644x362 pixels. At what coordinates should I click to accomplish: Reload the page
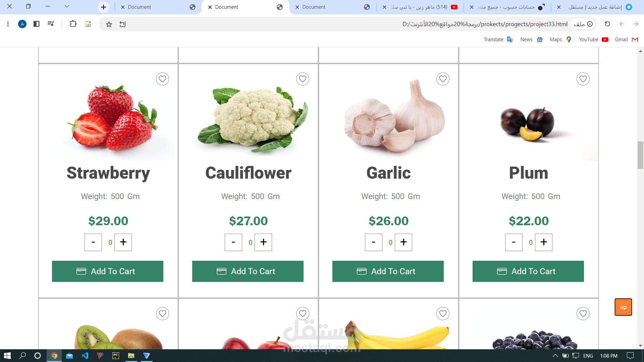[x=607, y=24]
